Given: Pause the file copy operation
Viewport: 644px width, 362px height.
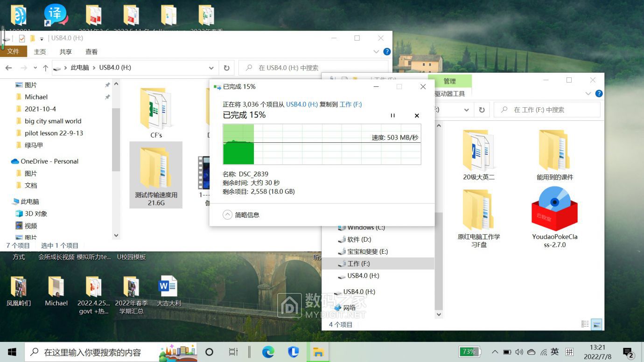Looking at the screenshot, I should pos(392,116).
